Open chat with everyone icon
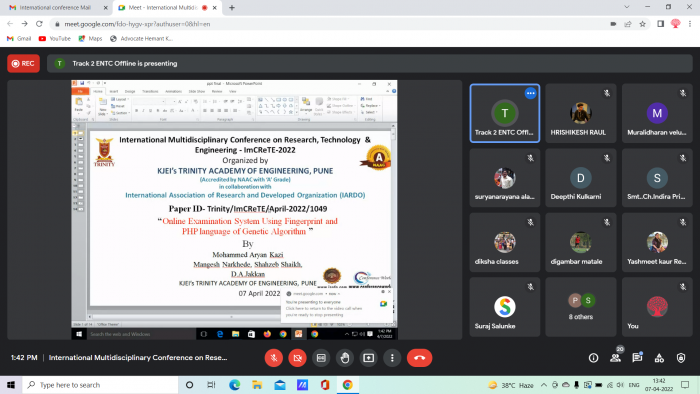Image resolution: width=700 pixels, height=394 pixels. pyautogui.click(x=637, y=358)
